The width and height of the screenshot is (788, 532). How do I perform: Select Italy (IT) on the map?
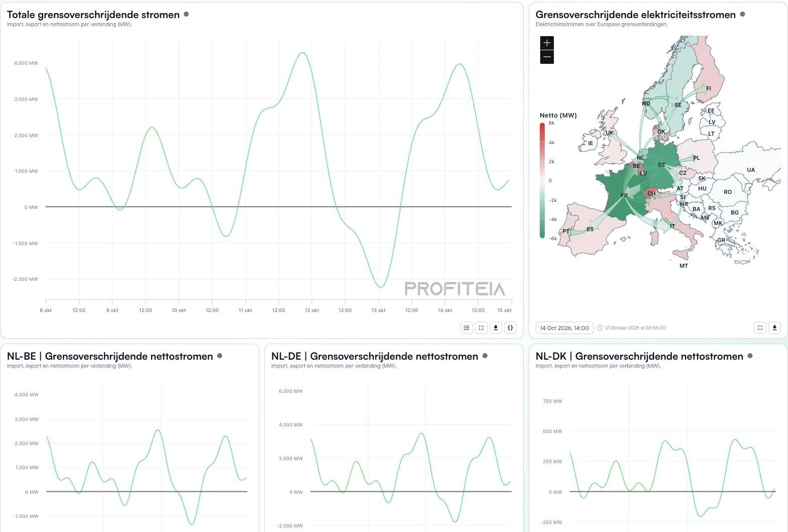click(672, 226)
